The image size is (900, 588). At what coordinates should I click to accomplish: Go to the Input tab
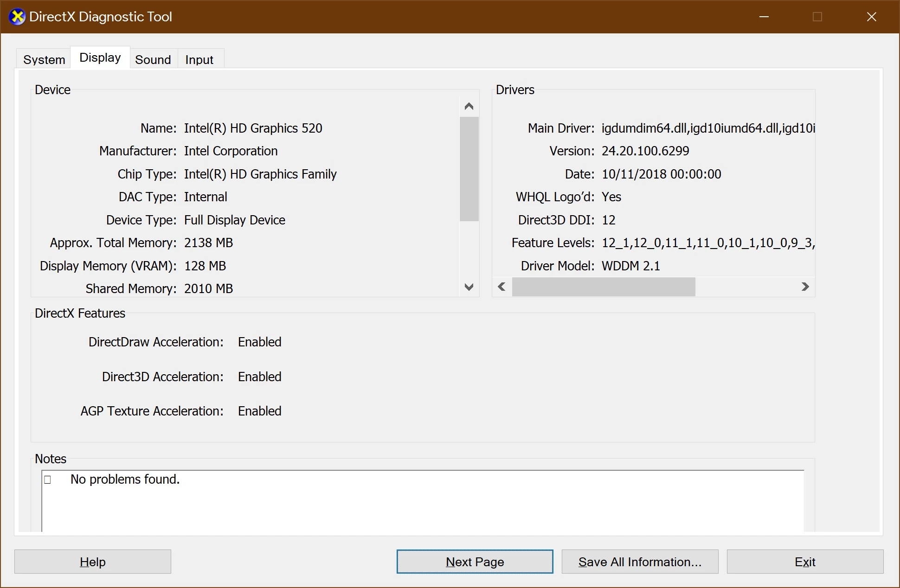199,60
